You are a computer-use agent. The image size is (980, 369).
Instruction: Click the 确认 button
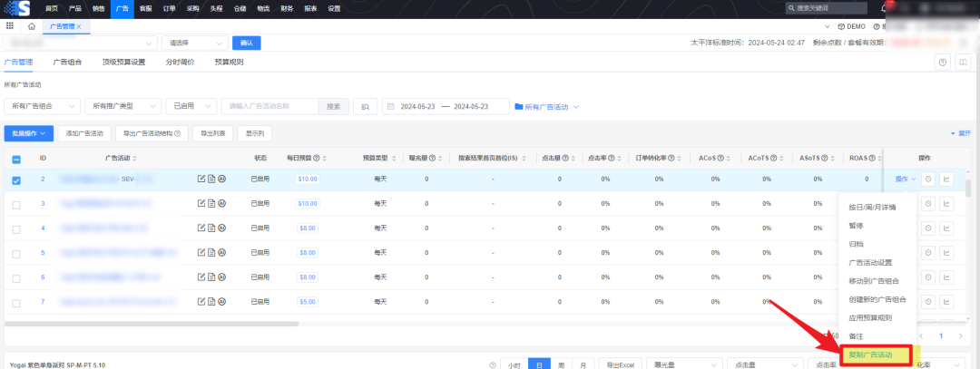click(x=246, y=44)
